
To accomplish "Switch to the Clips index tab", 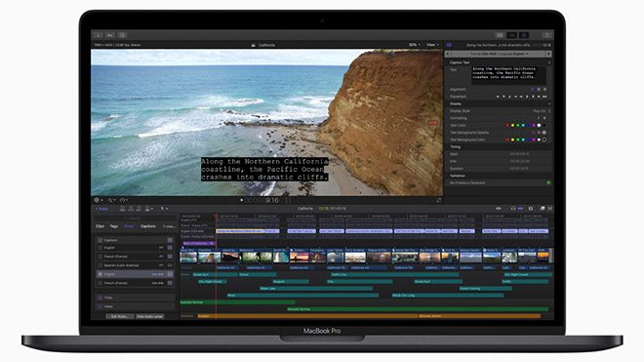I will [100, 226].
